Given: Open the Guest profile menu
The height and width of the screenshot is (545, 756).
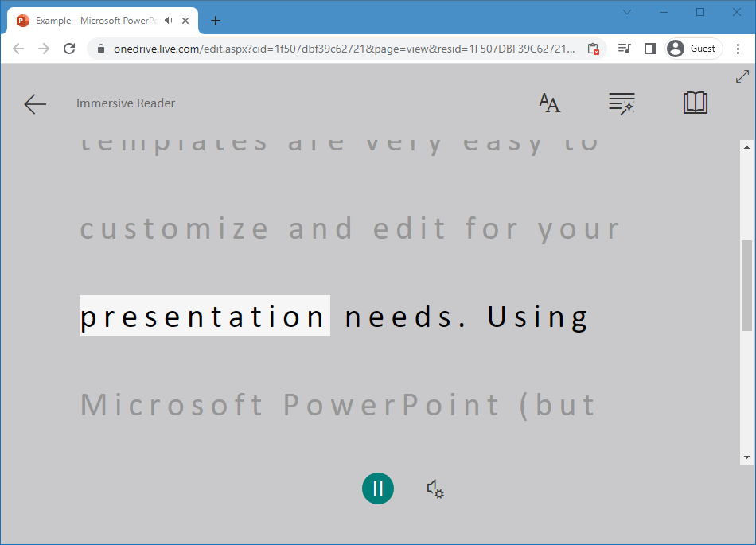Looking at the screenshot, I should pos(692,49).
